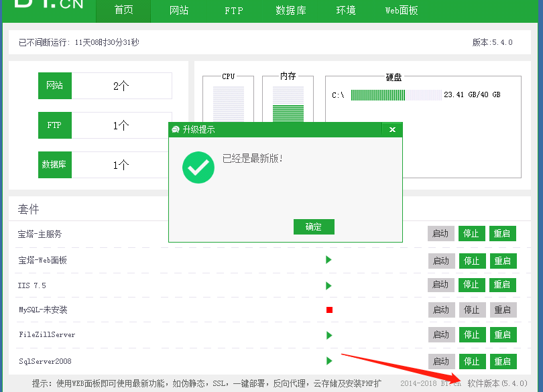
Task: Open the Web面板 tab
Action: [402, 11]
